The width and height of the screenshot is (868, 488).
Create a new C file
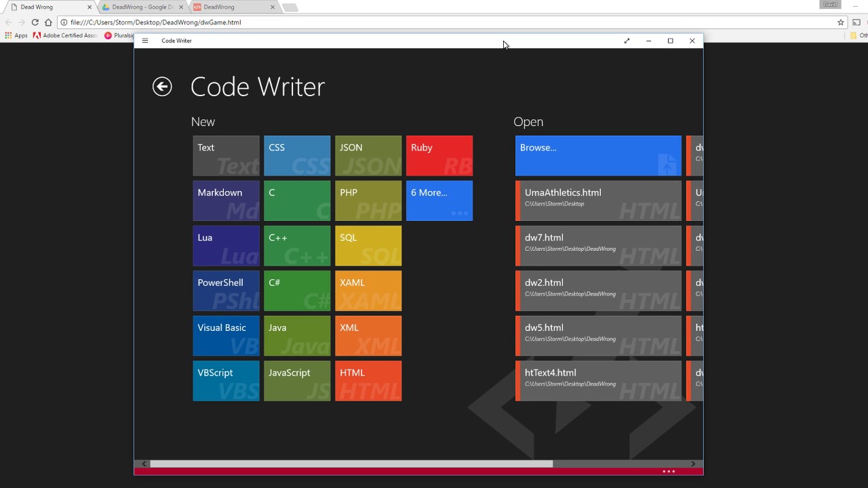[x=297, y=201]
